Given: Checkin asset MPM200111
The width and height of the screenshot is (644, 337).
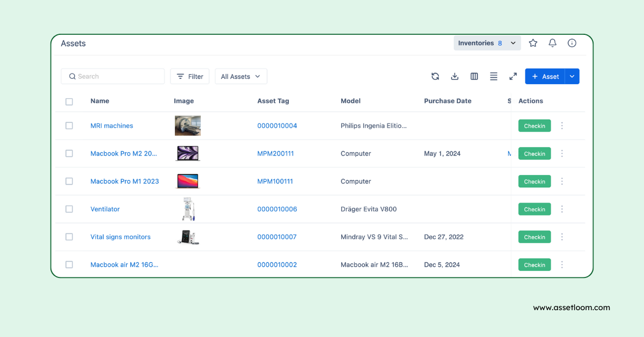Looking at the screenshot, I should click(535, 153).
